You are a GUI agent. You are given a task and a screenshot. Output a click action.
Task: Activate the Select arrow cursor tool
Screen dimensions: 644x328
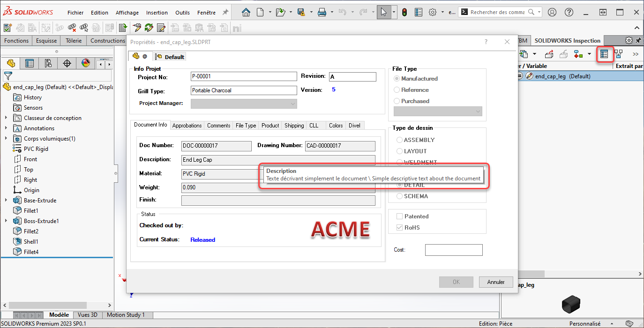384,12
